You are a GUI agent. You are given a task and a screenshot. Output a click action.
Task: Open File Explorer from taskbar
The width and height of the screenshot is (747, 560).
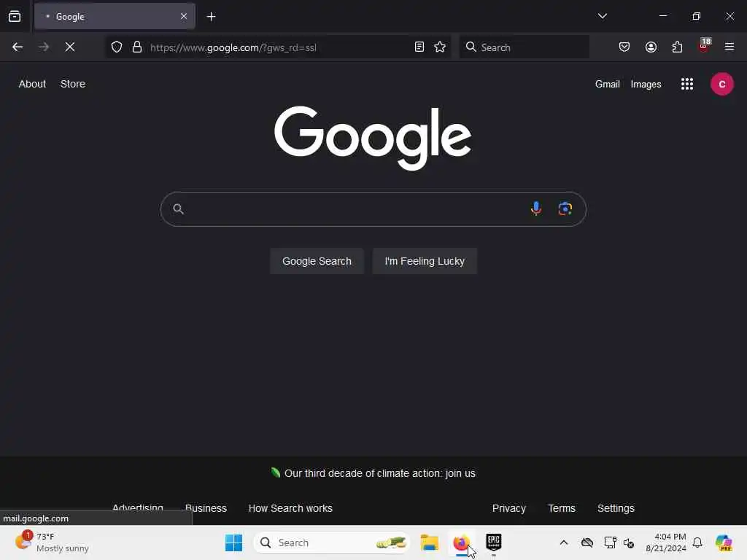pos(429,542)
